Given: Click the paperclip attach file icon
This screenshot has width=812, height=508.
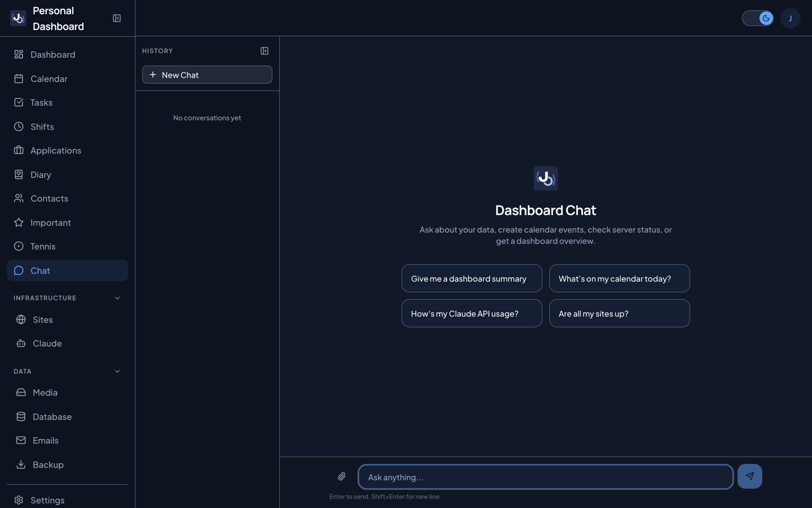Looking at the screenshot, I should (342, 477).
